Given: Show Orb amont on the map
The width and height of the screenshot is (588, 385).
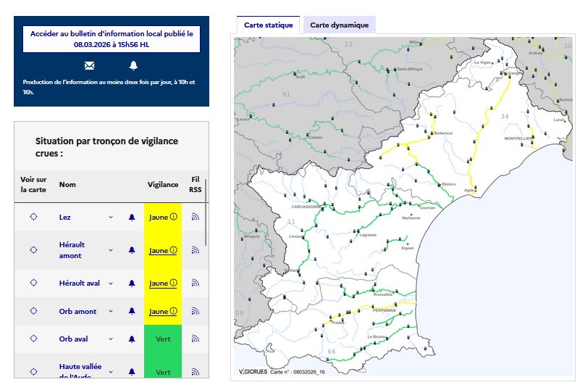Looking at the screenshot, I should (33, 311).
